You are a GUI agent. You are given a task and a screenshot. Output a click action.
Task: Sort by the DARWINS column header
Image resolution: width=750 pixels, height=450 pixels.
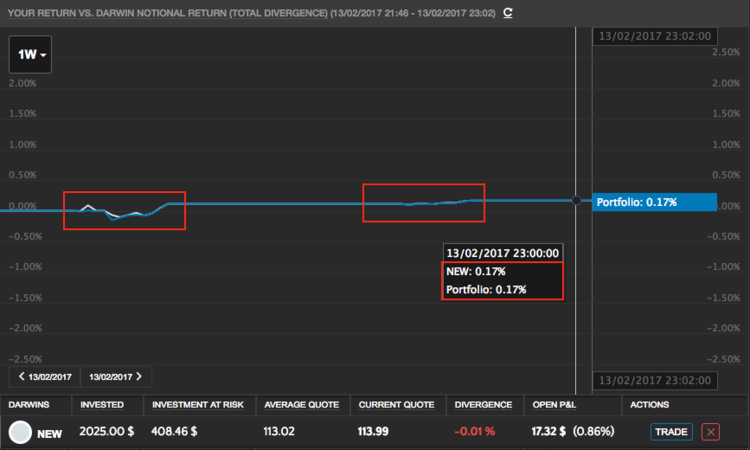click(31, 405)
